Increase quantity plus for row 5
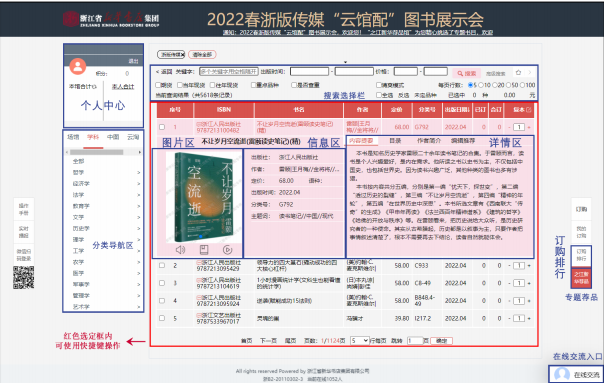Screen dimensions: 604x383 [529, 318]
